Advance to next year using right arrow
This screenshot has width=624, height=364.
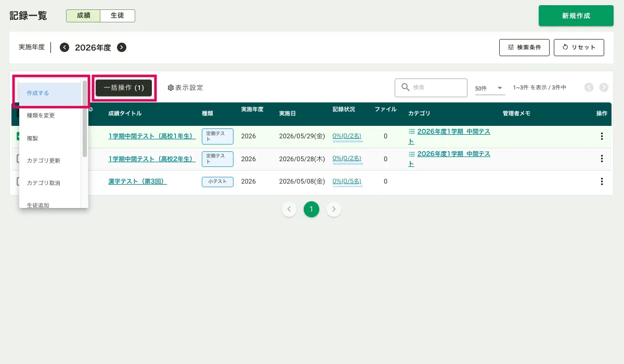pyautogui.click(x=121, y=47)
